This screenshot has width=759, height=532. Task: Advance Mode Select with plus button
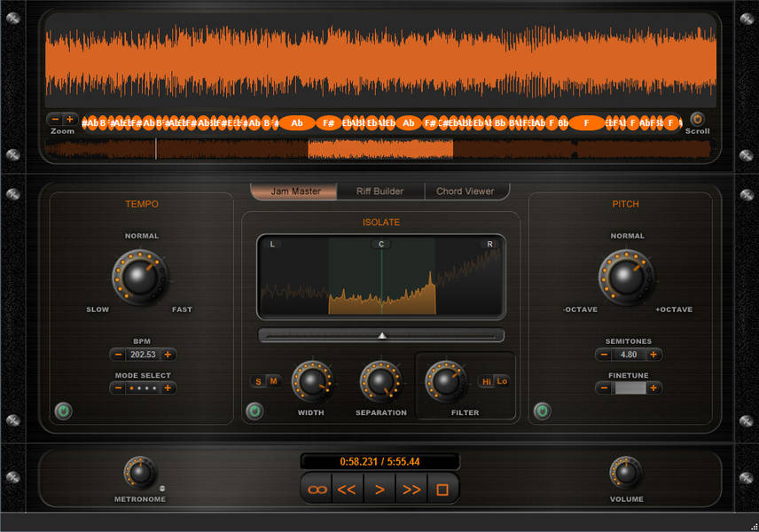click(x=168, y=387)
